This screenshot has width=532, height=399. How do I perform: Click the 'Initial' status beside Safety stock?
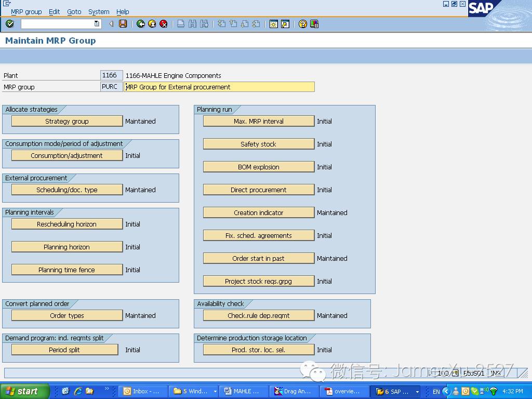click(324, 144)
